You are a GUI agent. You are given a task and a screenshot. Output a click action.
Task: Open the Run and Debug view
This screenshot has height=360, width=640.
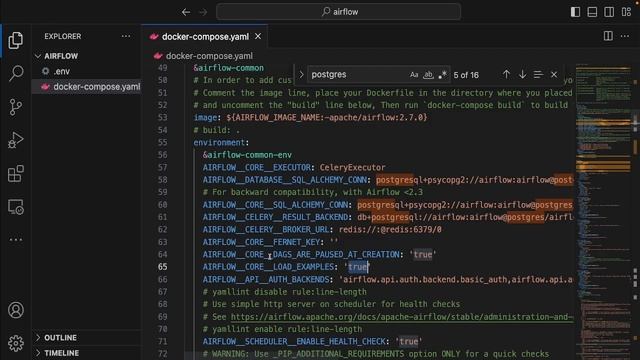point(16,140)
